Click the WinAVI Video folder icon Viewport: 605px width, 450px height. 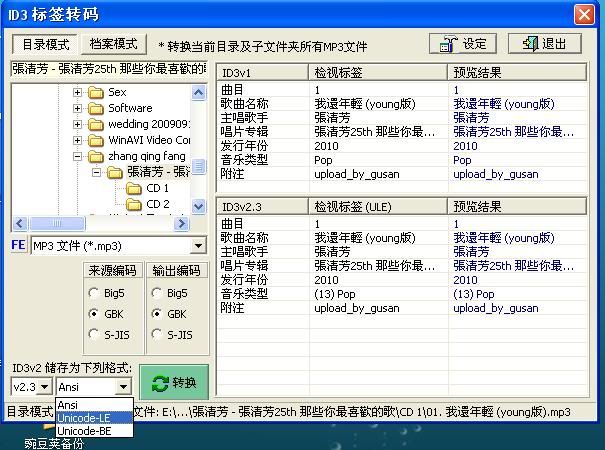tap(96, 140)
